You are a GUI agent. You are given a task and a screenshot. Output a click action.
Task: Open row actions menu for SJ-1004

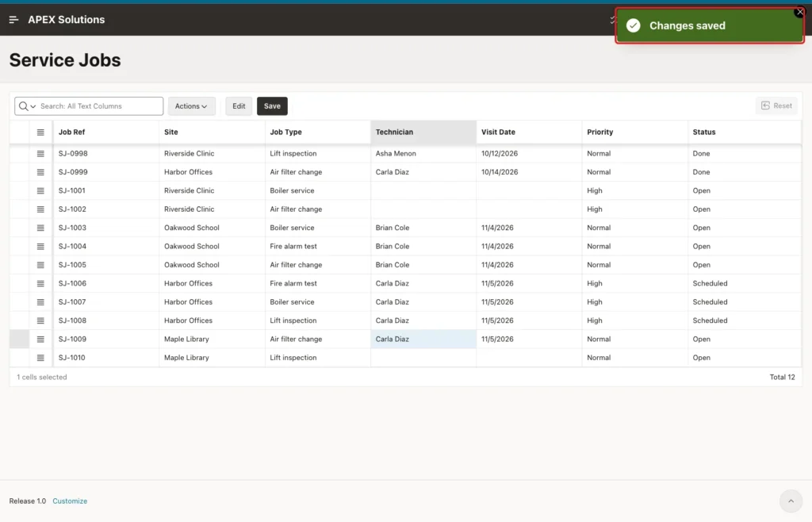pyautogui.click(x=40, y=247)
